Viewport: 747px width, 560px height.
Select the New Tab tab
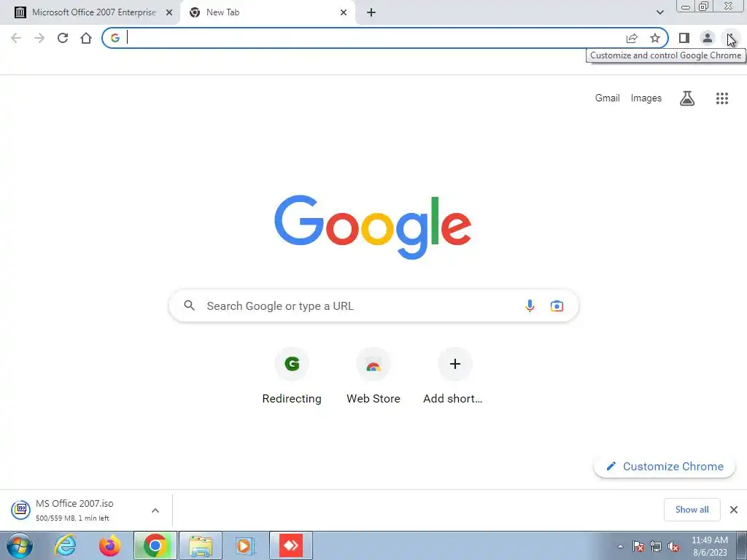(267, 12)
